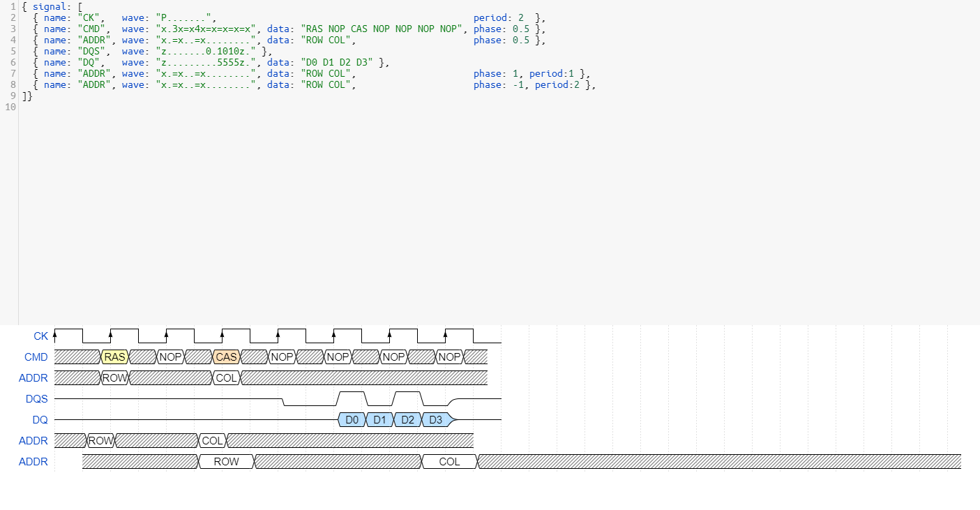Click the yellow RAS box in CMD waveform
The width and height of the screenshot is (980, 510).
click(x=114, y=357)
